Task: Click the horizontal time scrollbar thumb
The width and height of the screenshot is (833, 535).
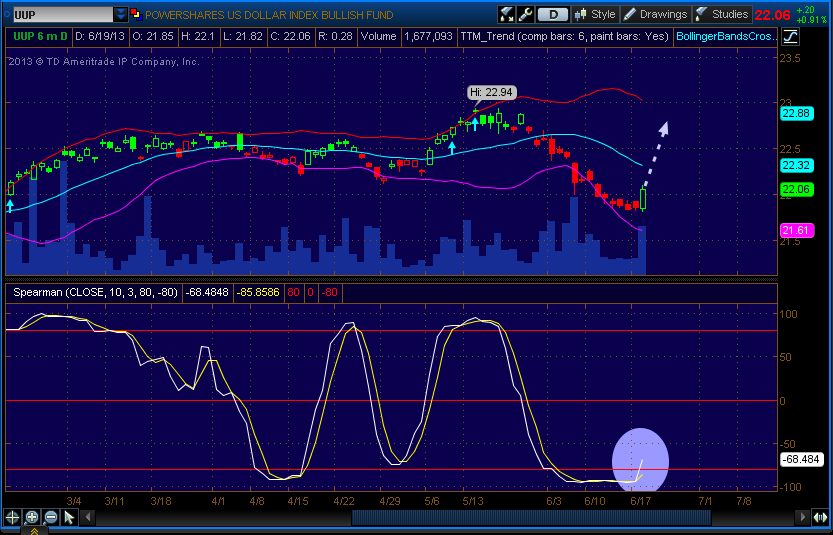Action: (x=531, y=517)
